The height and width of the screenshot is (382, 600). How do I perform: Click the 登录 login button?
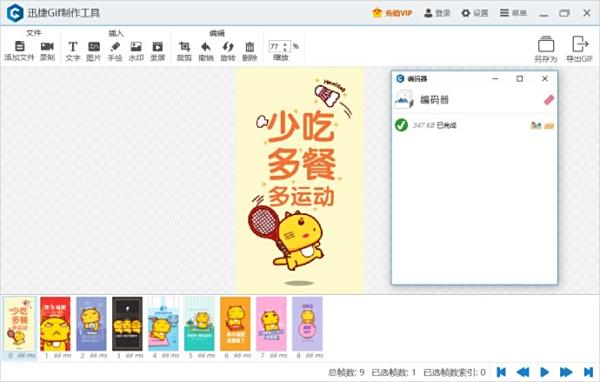coord(437,13)
